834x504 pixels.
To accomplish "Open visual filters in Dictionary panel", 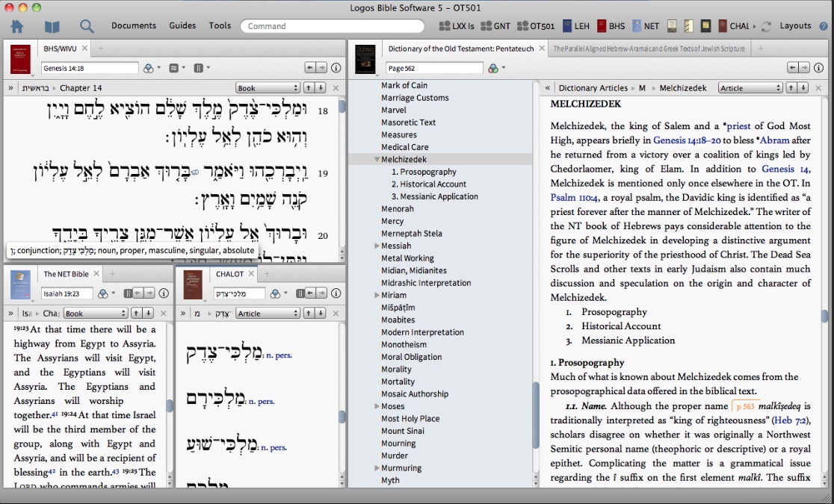I will (x=494, y=68).
